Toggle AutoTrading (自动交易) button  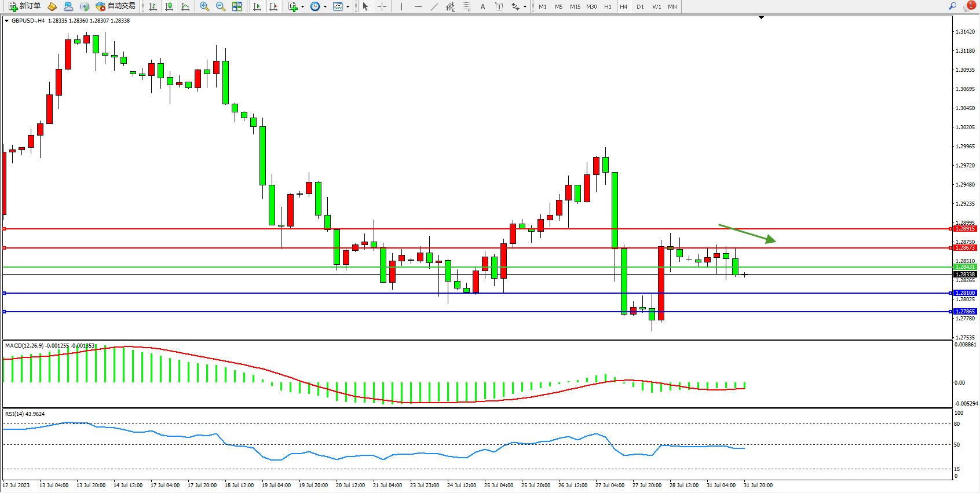[x=116, y=6]
